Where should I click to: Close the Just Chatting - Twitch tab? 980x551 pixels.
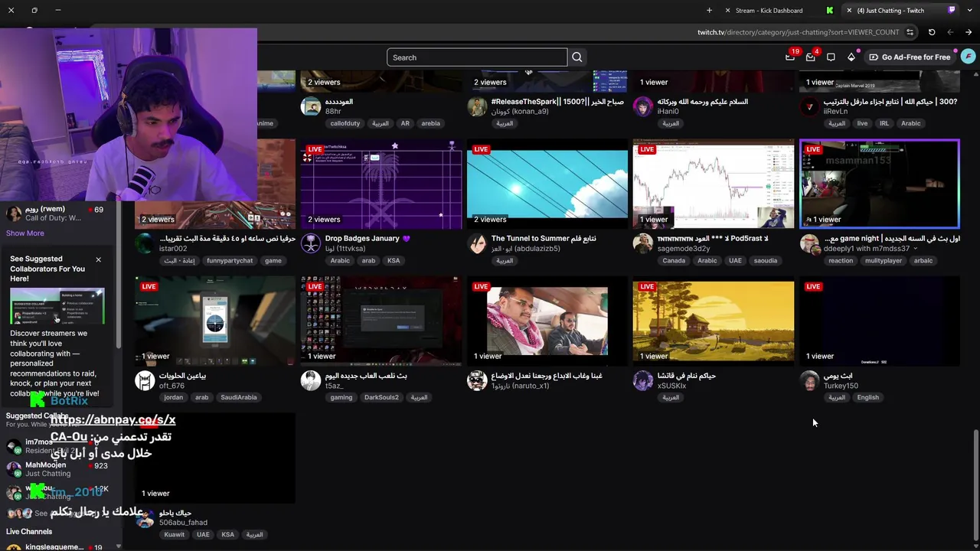[x=849, y=11]
